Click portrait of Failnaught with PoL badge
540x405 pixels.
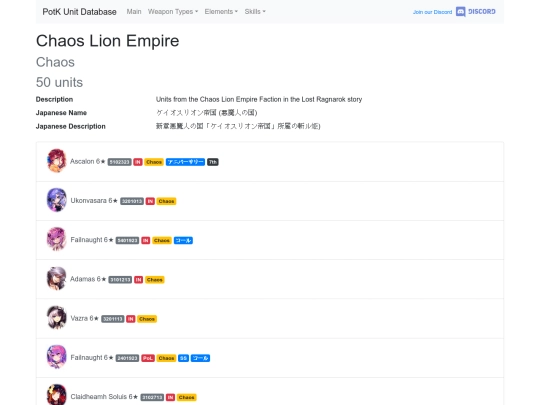(x=56, y=357)
